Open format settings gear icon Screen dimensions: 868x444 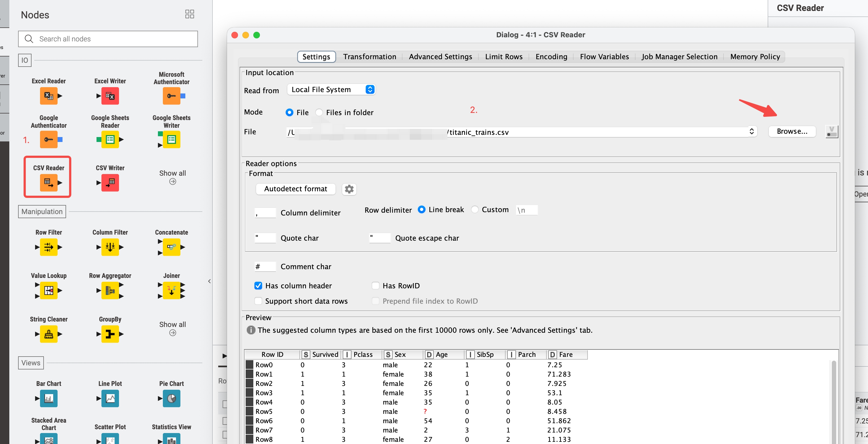(x=349, y=189)
